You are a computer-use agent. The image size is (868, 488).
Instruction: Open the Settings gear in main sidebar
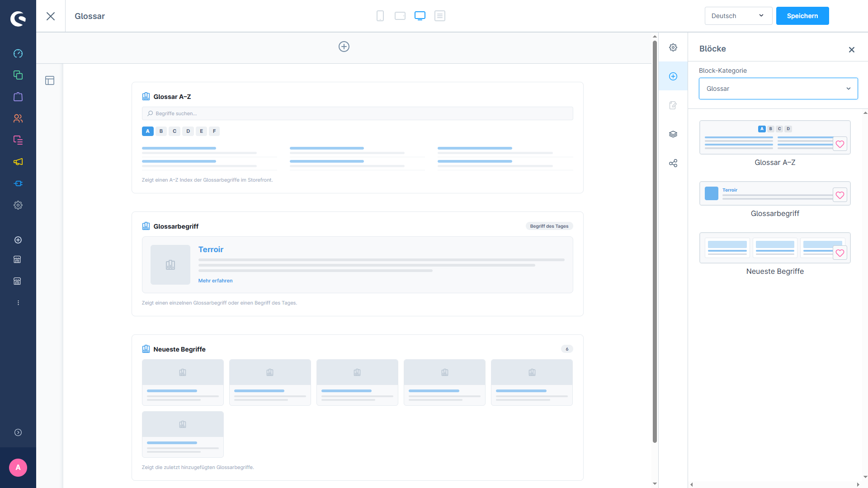[x=18, y=205]
